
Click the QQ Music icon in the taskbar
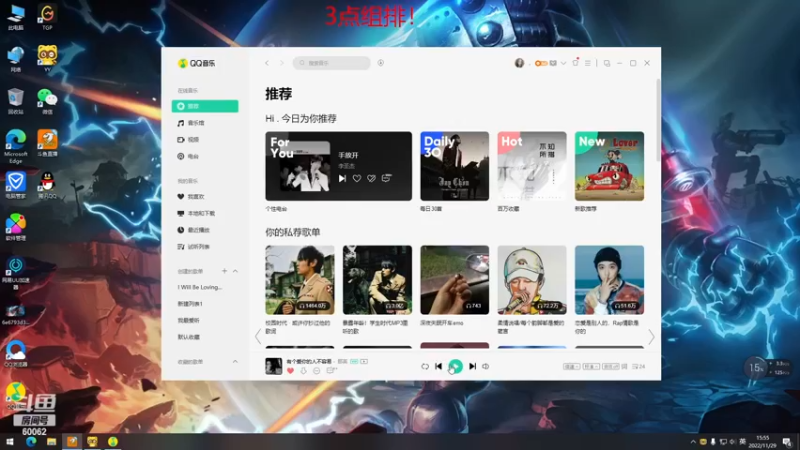coord(113,442)
